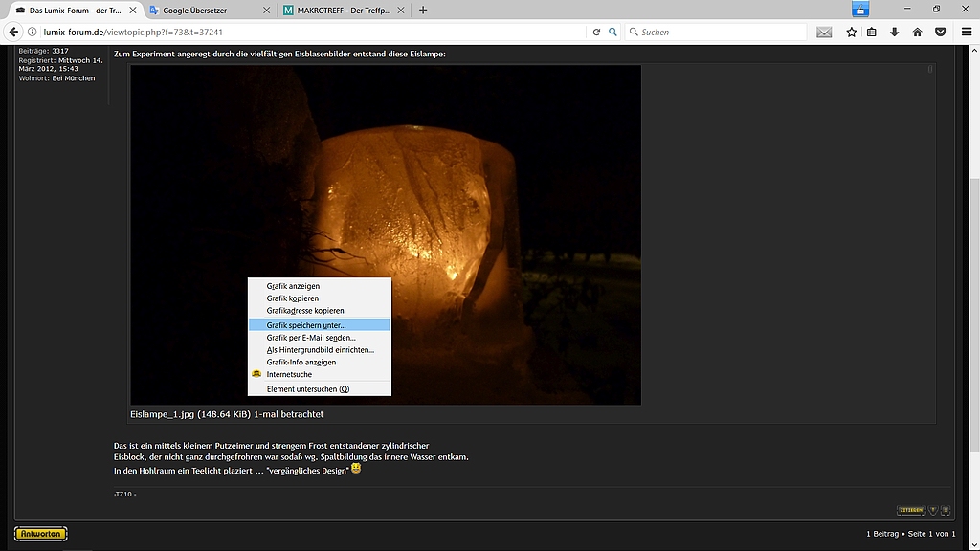Bookmark the page via the star icon

point(852,31)
